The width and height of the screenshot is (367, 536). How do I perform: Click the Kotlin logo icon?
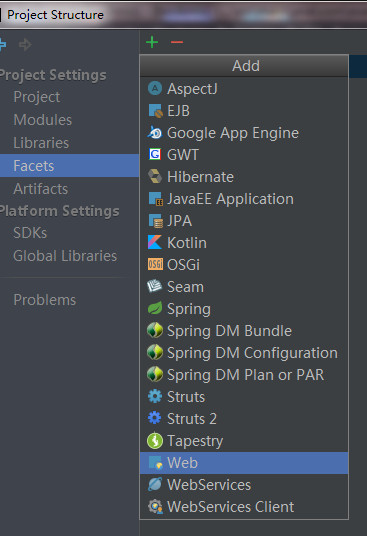point(154,243)
